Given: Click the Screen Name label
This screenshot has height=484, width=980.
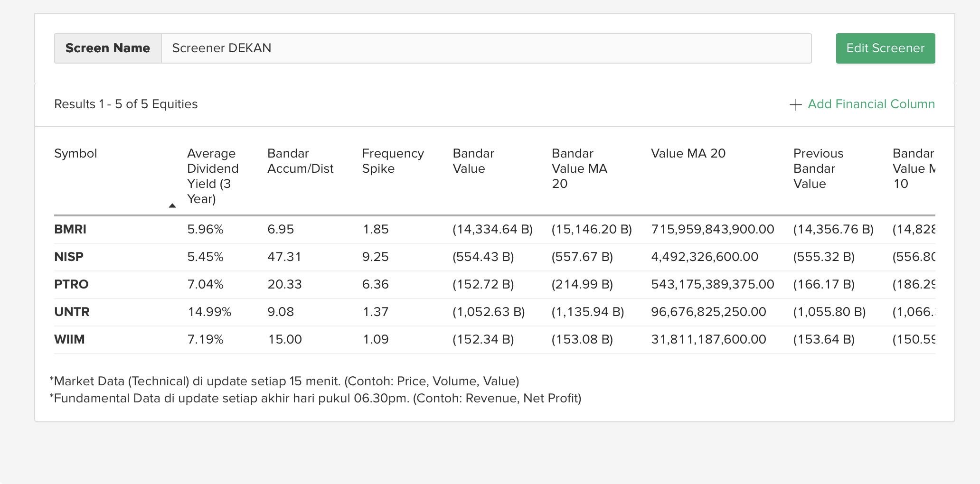Looking at the screenshot, I should point(108,48).
